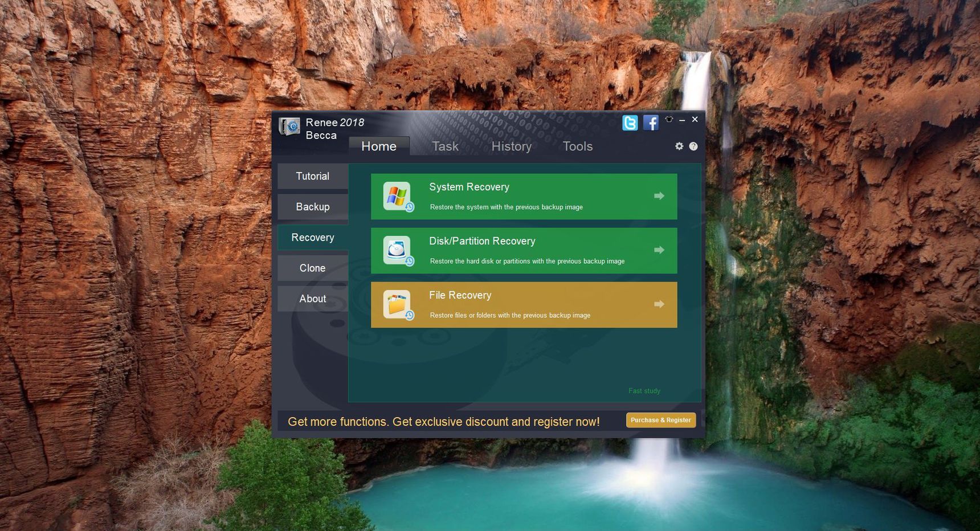Open the Facebook share icon
Image resolution: width=980 pixels, height=531 pixels.
pyautogui.click(x=651, y=122)
